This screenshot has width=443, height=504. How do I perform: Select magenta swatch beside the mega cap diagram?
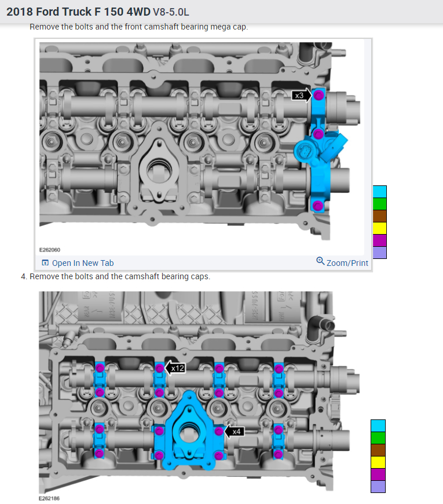point(380,240)
